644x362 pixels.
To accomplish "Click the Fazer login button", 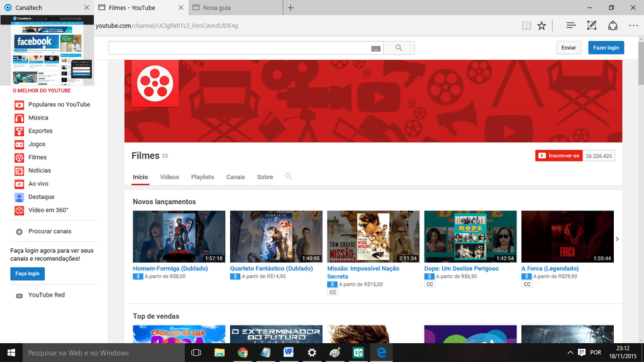I will click(x=606, y=48).
